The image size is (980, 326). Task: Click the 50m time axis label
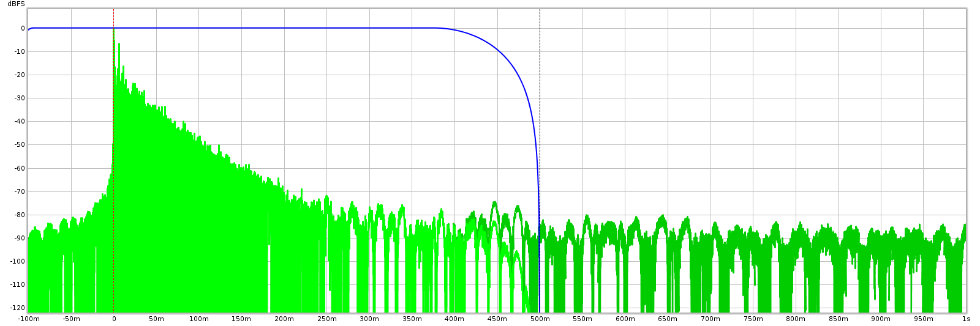click(156, 319)
